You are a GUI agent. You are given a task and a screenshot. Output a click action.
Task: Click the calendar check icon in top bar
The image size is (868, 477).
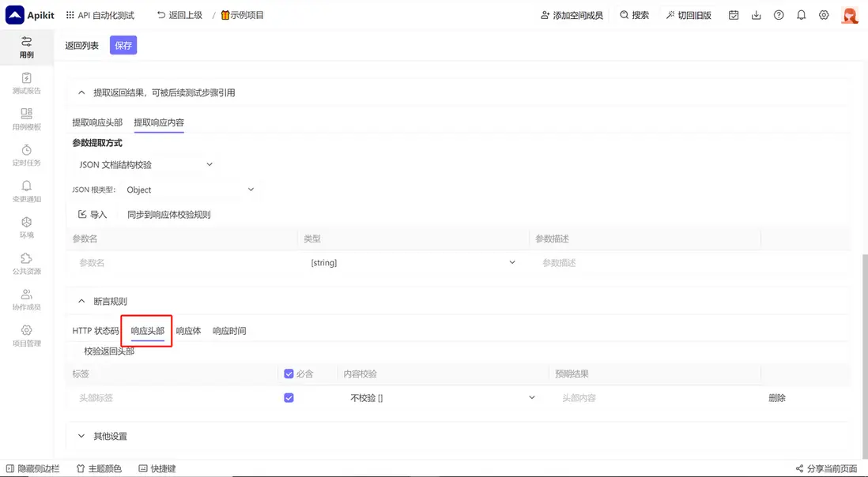point(734,15)
